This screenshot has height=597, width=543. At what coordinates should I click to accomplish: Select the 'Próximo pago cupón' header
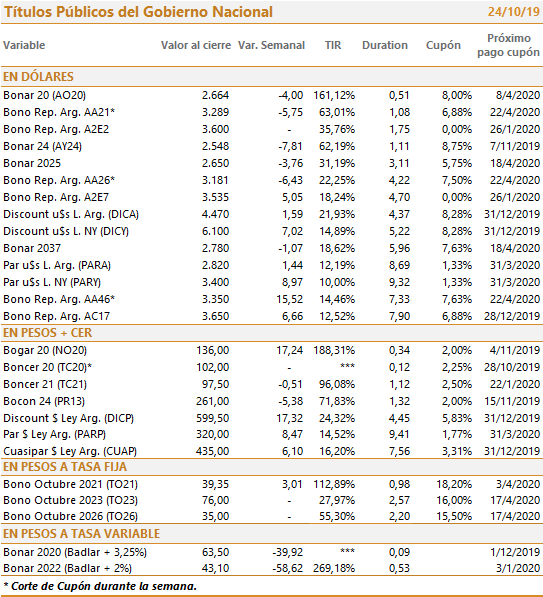(509, 45)
